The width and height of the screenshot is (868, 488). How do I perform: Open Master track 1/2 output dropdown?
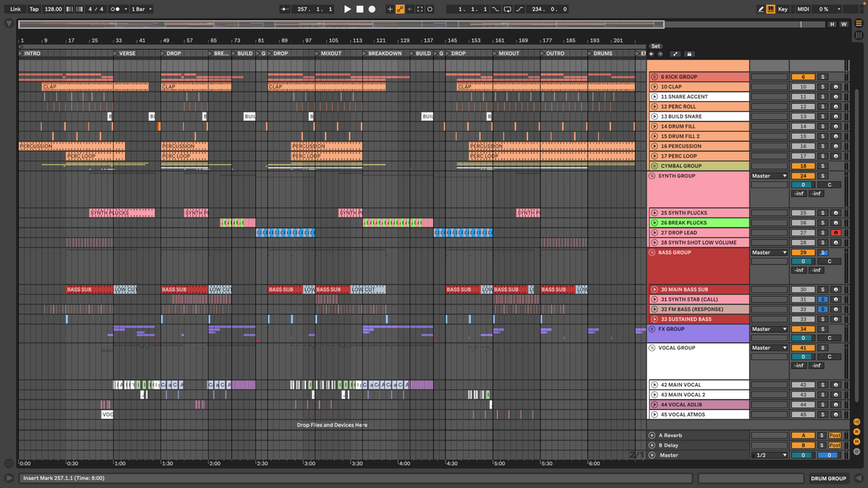[769, 455]
